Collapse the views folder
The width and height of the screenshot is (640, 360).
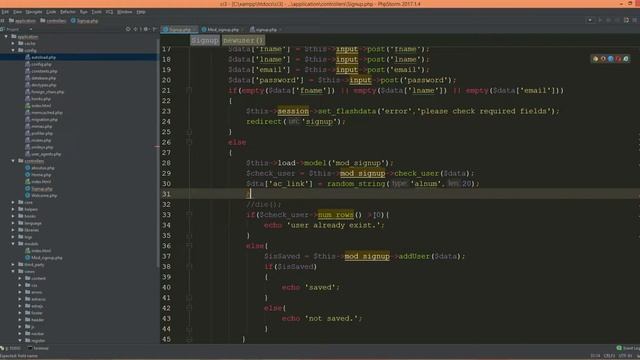click(x=13, y=271)
